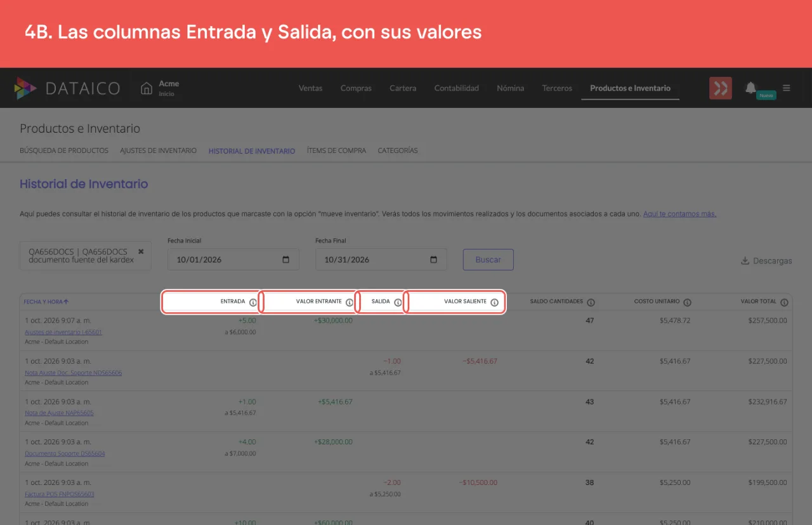Sort by Fecha y Hora column
Screen dimensions: 812x525
[46, 302]
